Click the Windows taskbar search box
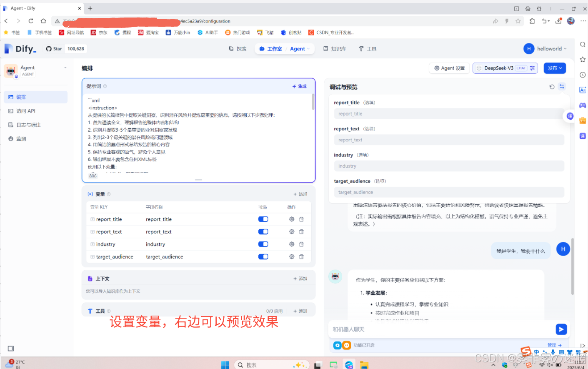The height and width of the screenshot is (369, 588). [x=271, y=365]
